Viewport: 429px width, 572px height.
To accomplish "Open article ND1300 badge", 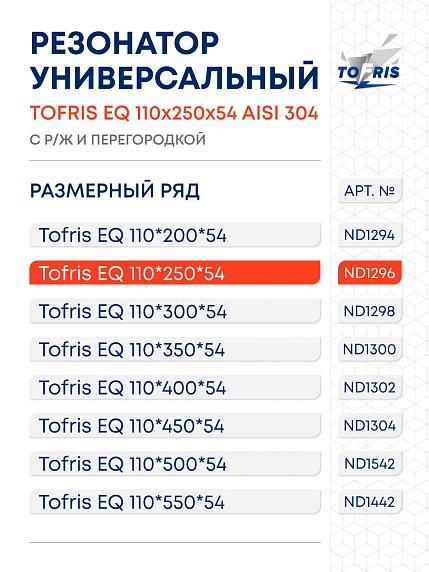I will coord(370,349).
